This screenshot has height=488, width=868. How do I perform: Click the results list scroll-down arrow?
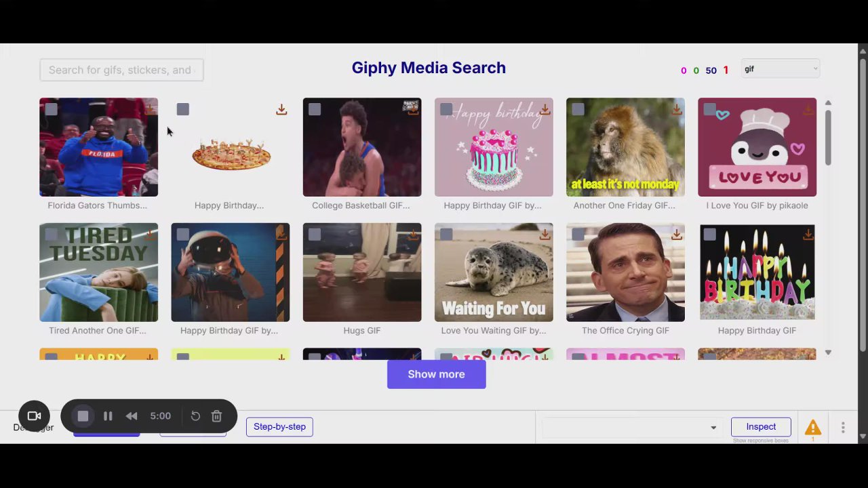[x=828, y=352]
